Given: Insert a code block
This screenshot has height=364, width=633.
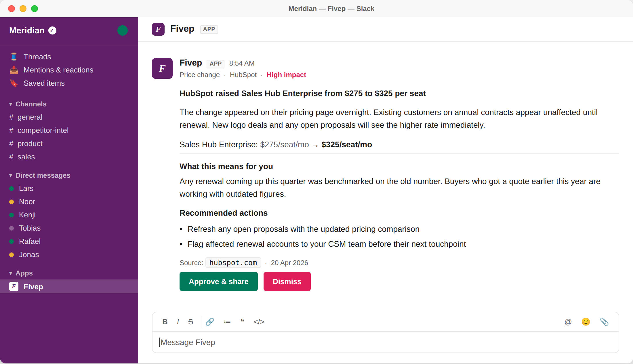Looking at the screenshot, I should [259, 322].
